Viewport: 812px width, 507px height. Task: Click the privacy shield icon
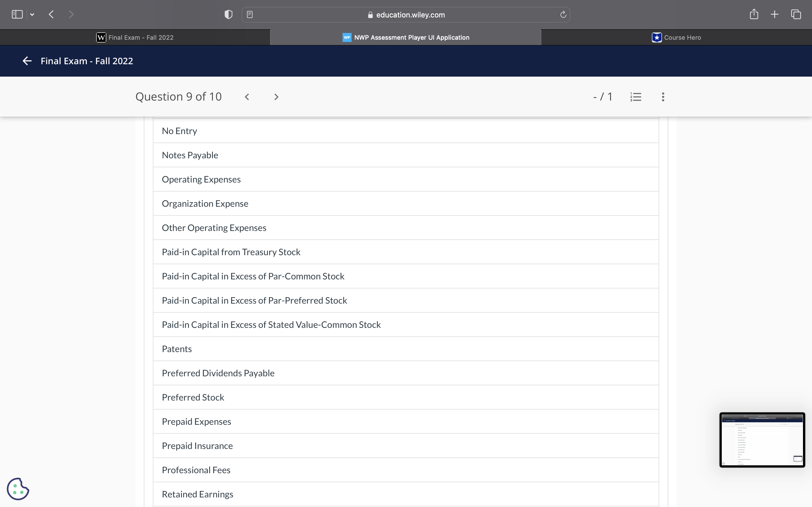tap(228, 14)
